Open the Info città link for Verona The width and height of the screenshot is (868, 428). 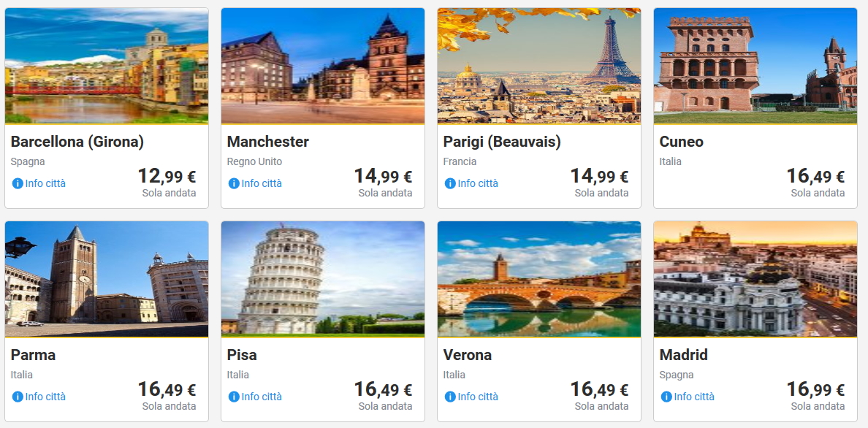pos(478,397)
